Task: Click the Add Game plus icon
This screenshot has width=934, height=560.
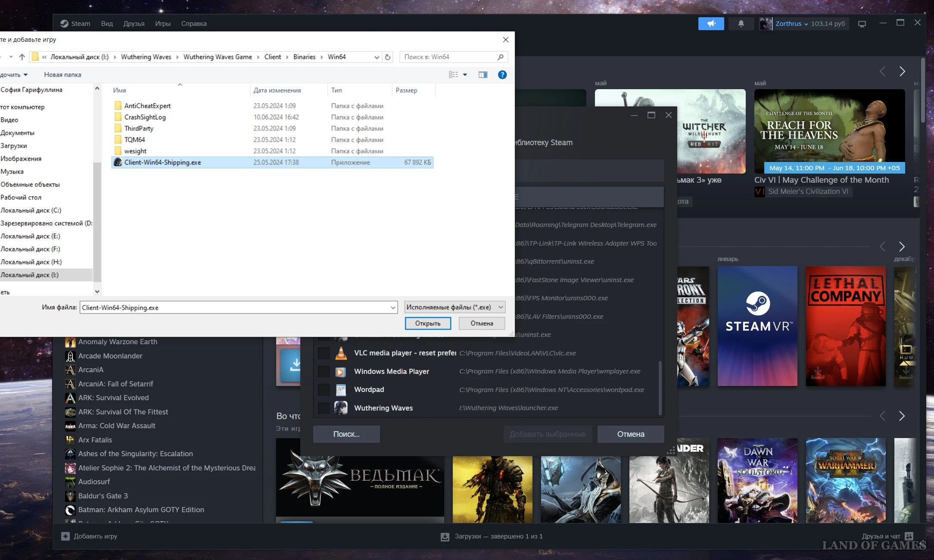Action: [x=65, y=536]
